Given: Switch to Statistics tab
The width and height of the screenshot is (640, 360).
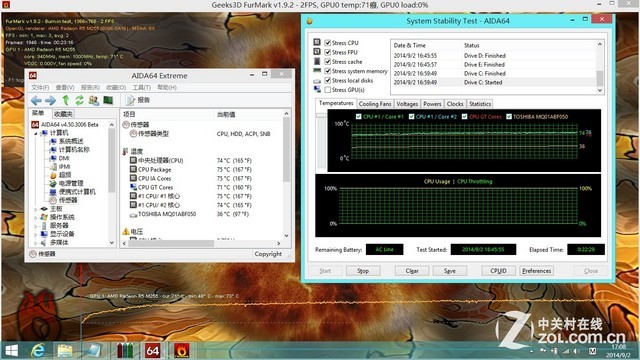Looking at the screenshot, I should [x=480, y=104].
